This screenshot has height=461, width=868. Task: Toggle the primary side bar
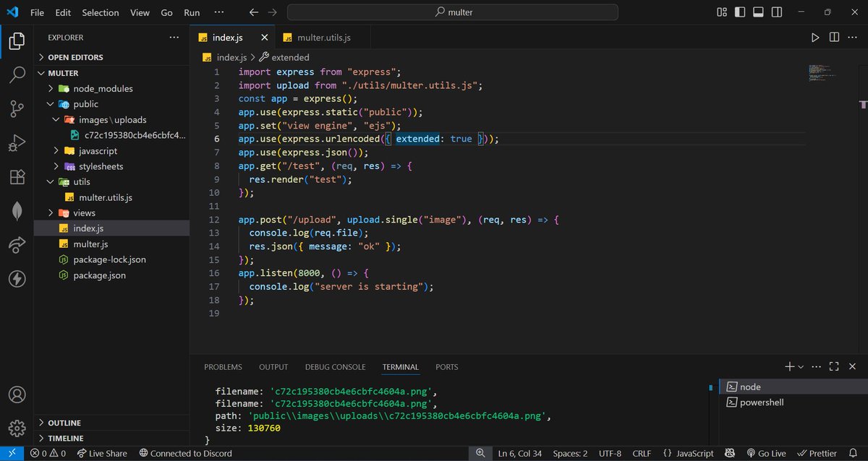tap(740, 12)
